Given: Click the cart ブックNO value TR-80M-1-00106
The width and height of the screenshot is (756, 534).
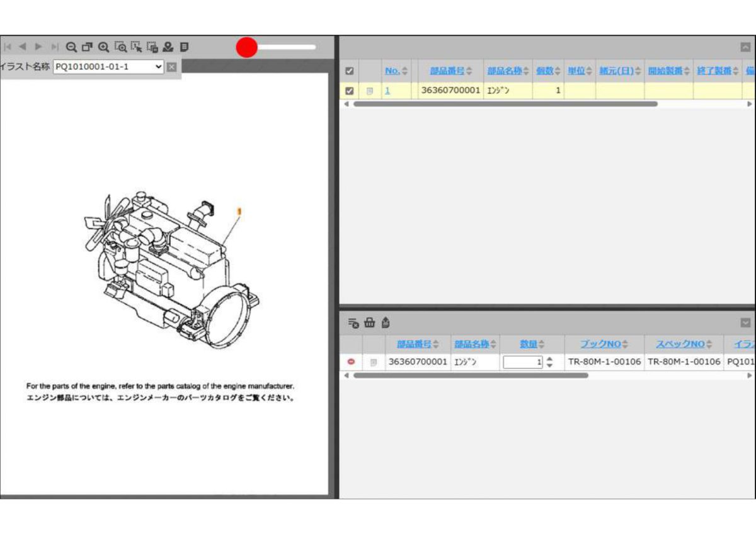Looking at the screenshot, I should point(604,362).
